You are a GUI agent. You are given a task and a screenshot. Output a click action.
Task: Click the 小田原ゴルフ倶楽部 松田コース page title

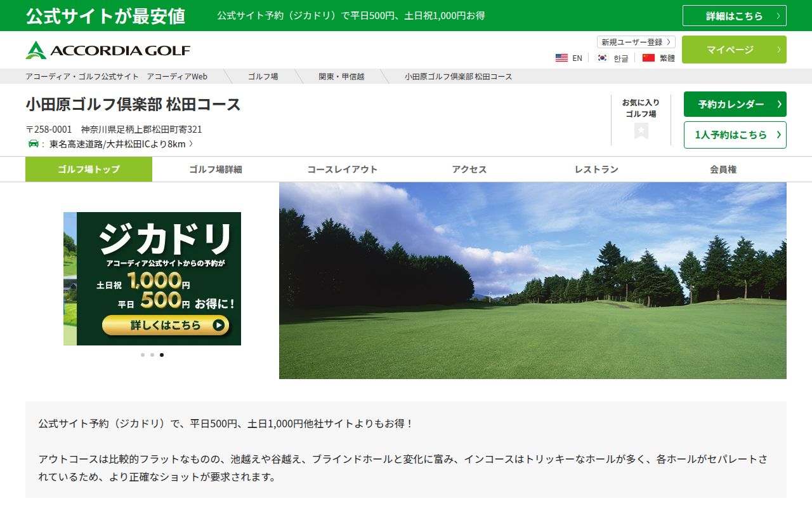[133, 104]
